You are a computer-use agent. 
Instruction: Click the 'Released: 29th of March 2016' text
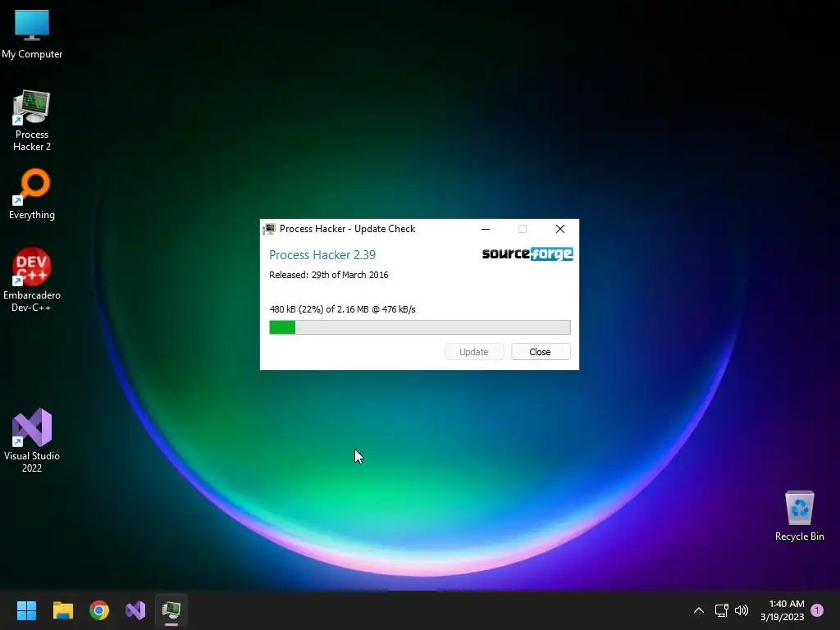328,275
